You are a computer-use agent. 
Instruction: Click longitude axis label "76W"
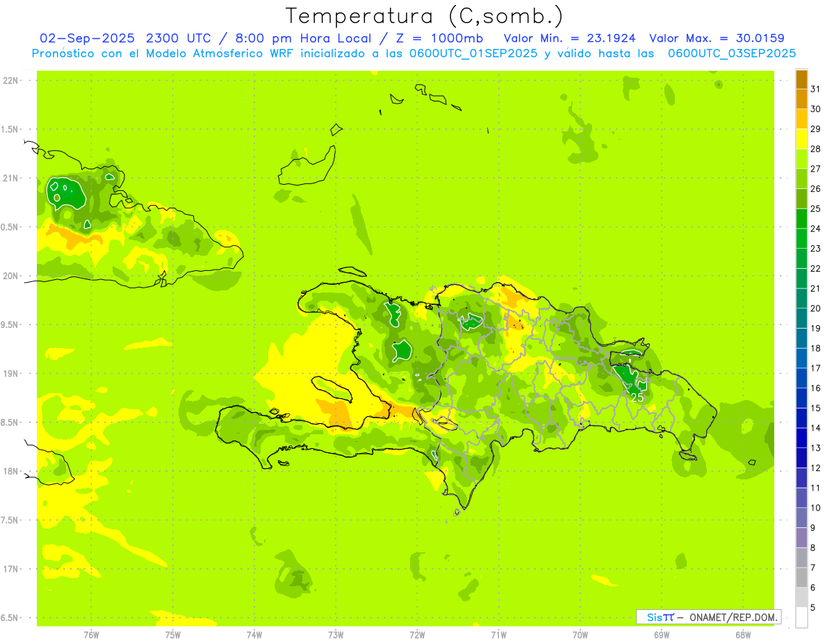91,634
